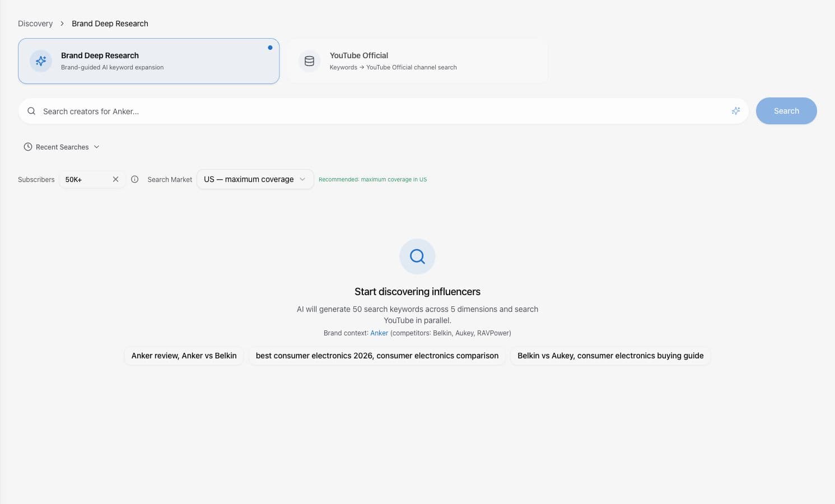Click the AI sparkle icon in search bar

[736, 111]
